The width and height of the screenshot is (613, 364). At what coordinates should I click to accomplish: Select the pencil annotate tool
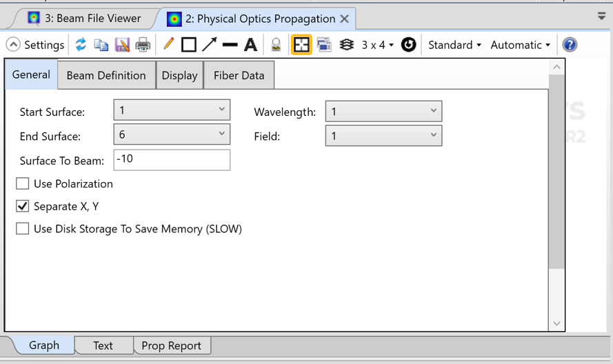click(168, 44)
